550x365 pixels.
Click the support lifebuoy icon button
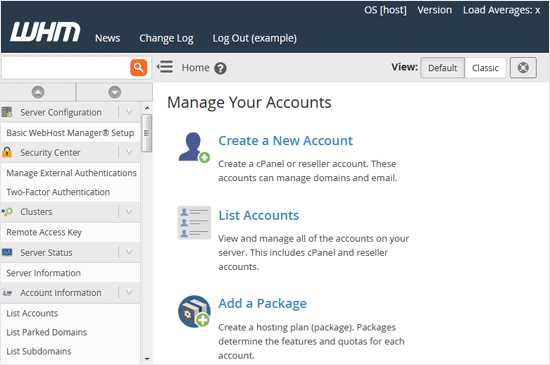(x=523, y=67)
